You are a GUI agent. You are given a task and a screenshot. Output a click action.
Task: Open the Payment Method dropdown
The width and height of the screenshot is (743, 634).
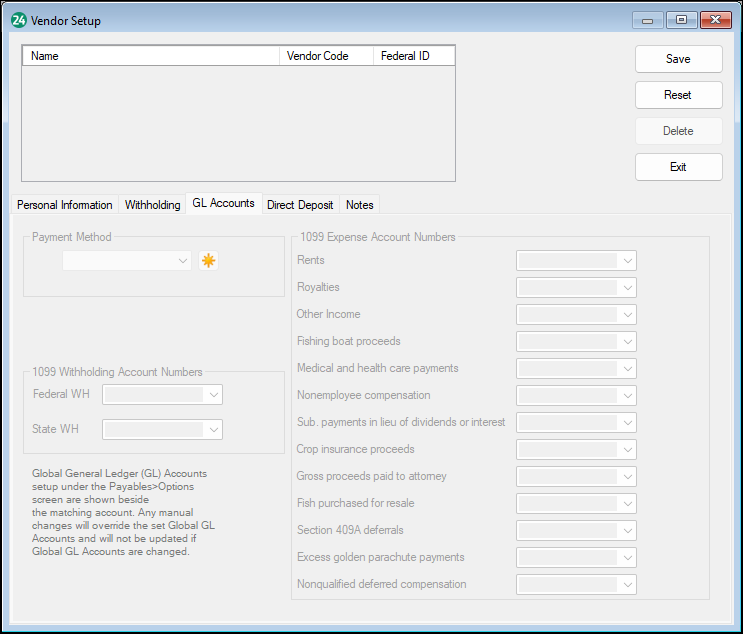click(127, 261)
